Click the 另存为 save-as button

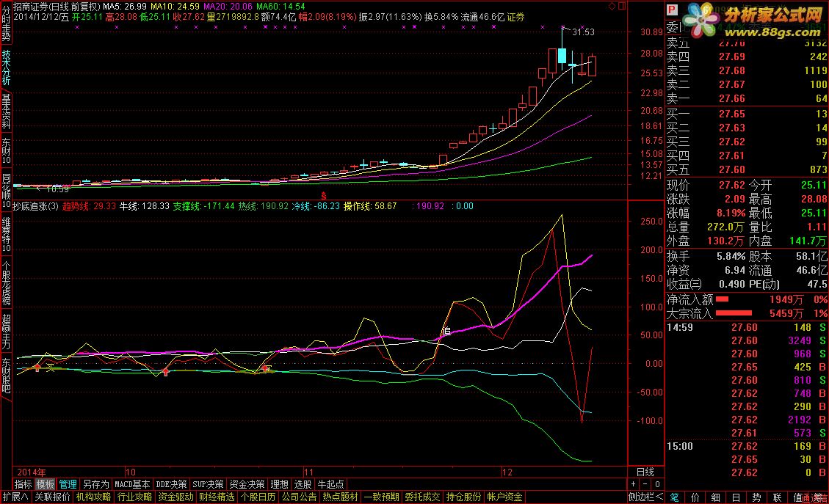[x=95, y=484]
